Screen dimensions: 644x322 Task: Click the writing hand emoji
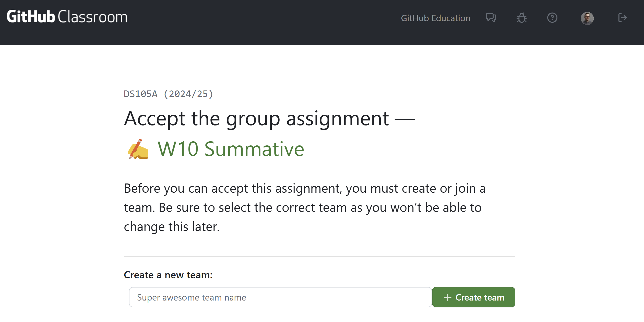click(138, 149)
